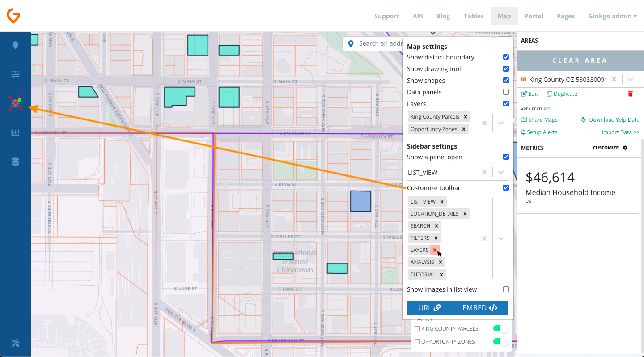
Task: Open the Pages tab
Action: click(566, 16)
